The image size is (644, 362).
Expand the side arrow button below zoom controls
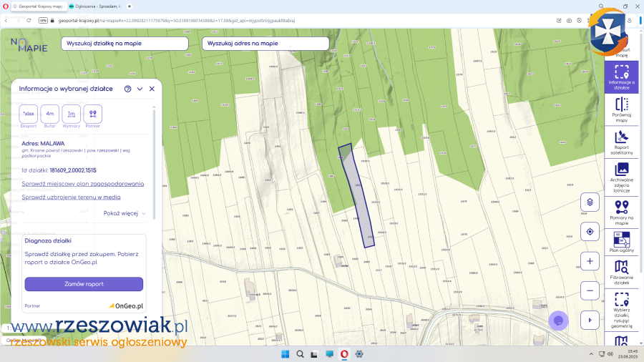[590, 320]
